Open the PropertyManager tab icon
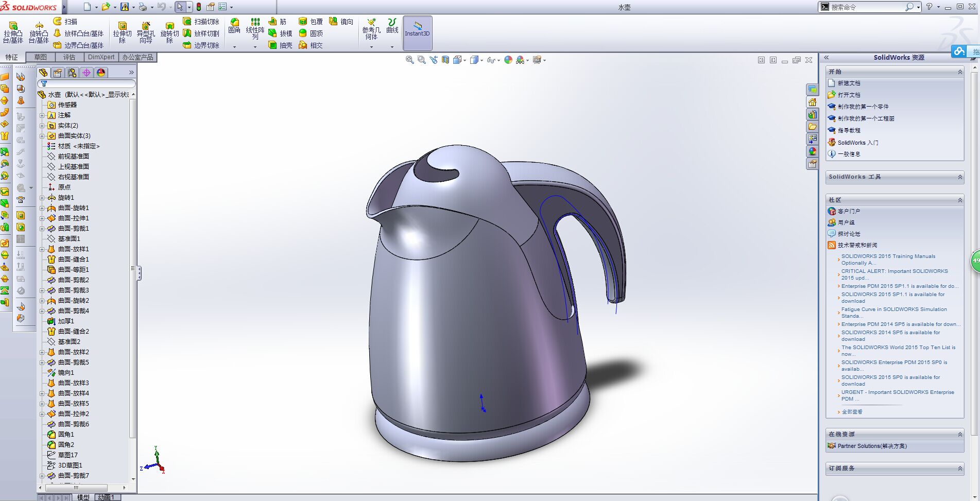 tap(58, 73)
